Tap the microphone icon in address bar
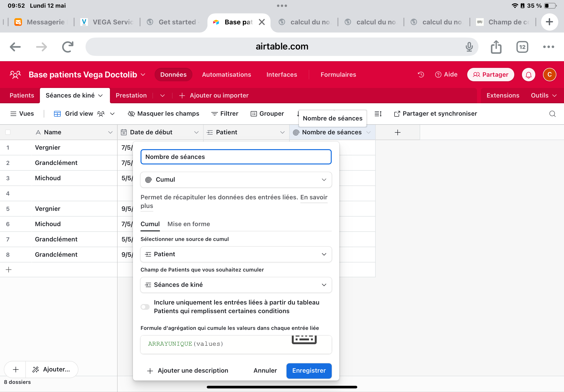The width and height of the screenshot is (564, 392). click(x=469, y=47)
